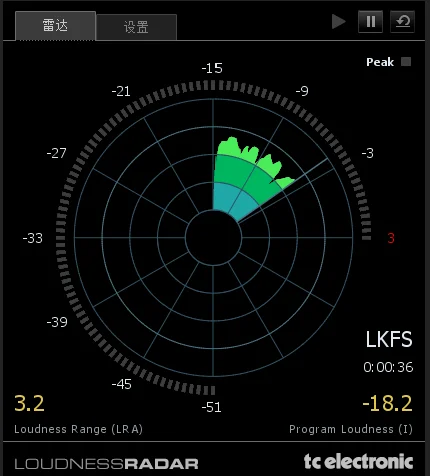This screenshot has height=476, width=430.
Task: Click the -33 scale label
Action: tap(33, 238)
